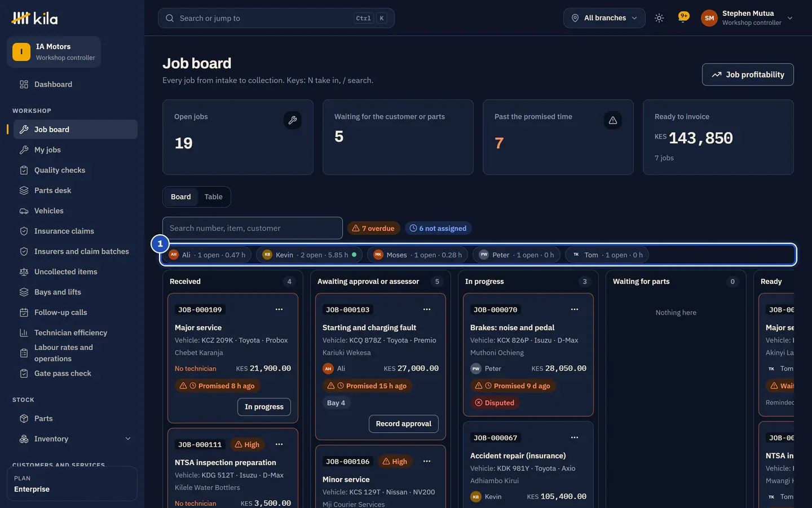Open Gate pass check menu item
812x508 pixels.
(76, 373)
